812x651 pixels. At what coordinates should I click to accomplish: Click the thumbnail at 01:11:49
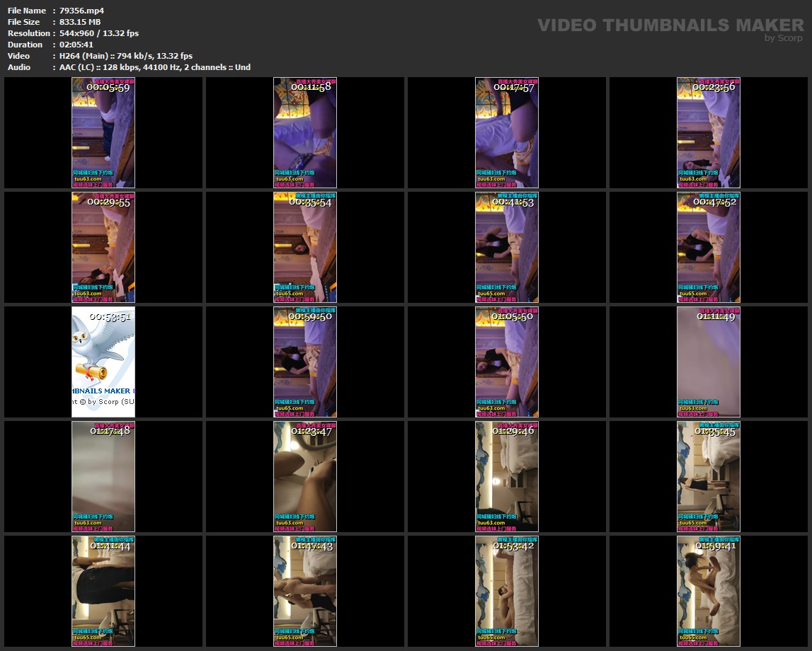point(709,362)
